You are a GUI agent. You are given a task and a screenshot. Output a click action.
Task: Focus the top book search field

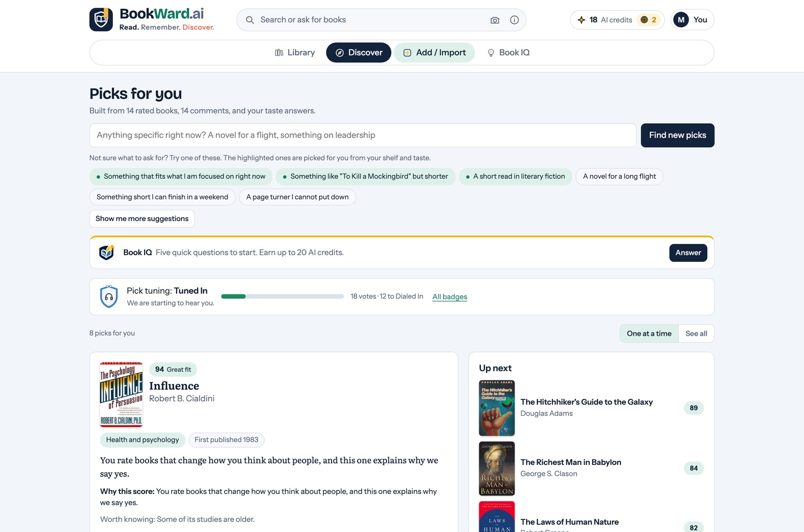coord(381,20)
